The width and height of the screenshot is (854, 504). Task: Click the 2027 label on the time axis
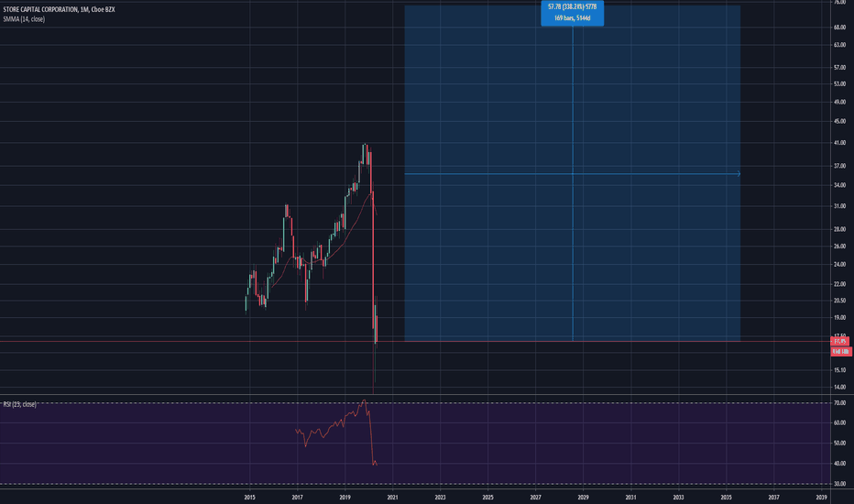tap(535, 497)
